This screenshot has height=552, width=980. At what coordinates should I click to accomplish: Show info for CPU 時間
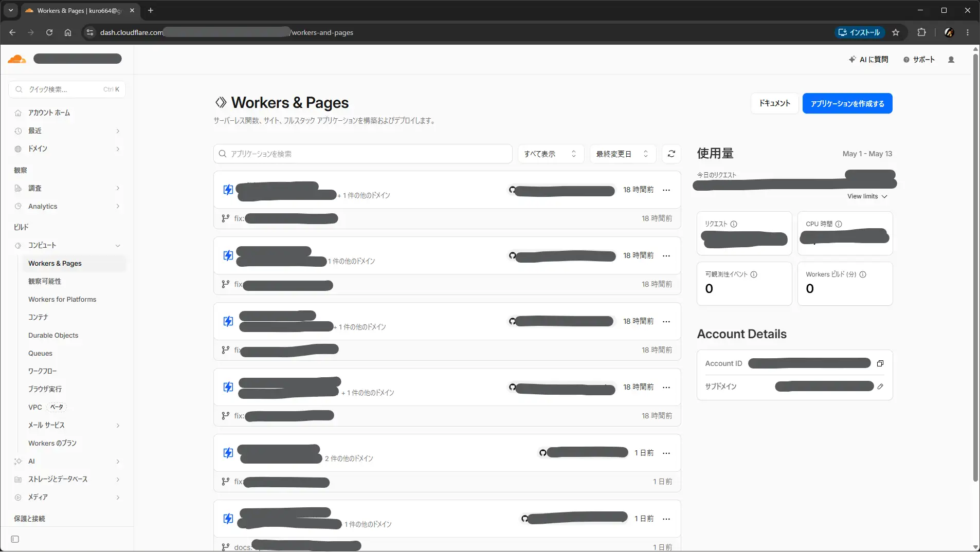839,224
